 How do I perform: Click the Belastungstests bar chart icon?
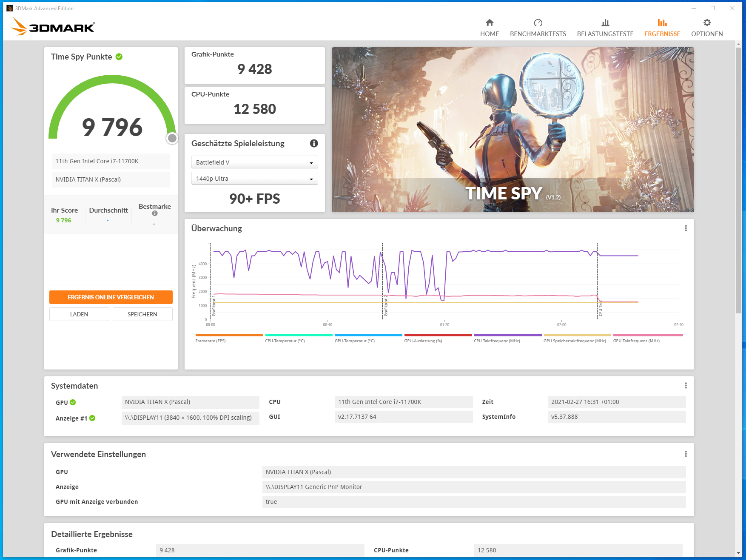point(605,23)
